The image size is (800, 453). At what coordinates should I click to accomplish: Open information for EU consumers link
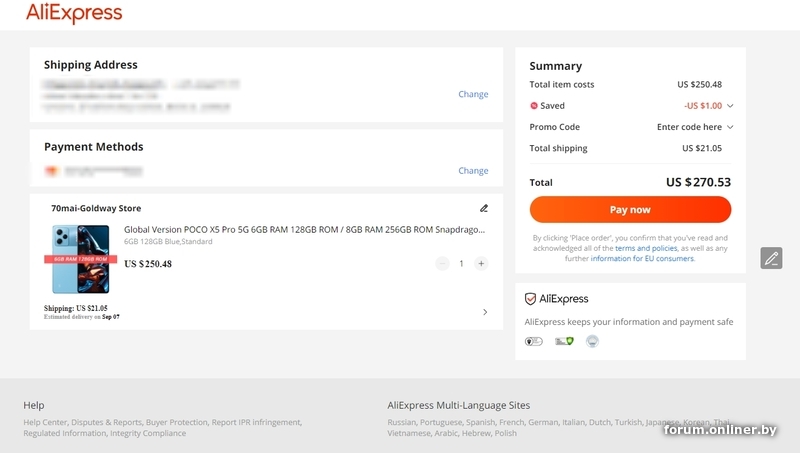642,259
